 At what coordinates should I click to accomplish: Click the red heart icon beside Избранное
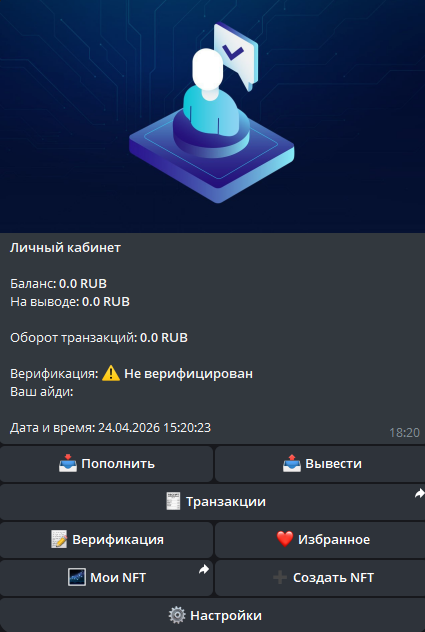pos(285,539)
